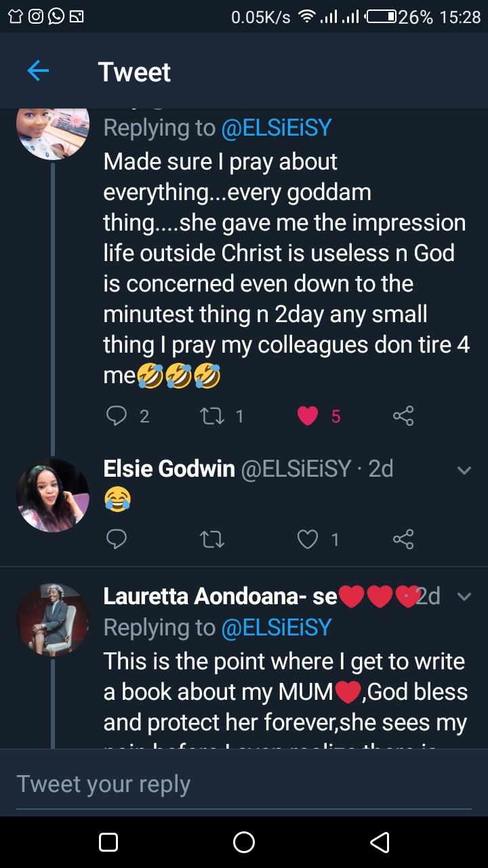Tap the back arrow in Tweet header

click(x=38, y=71)
